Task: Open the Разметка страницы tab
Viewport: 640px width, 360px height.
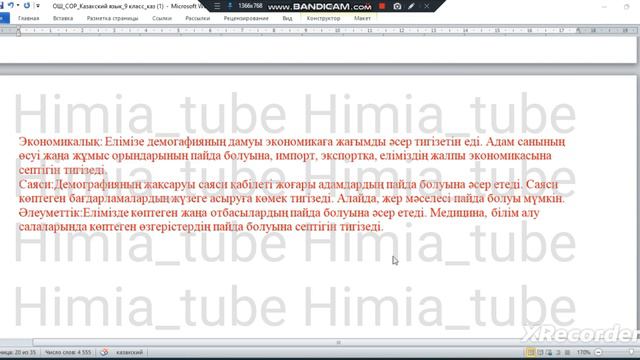Action: (x=112, y=18)
